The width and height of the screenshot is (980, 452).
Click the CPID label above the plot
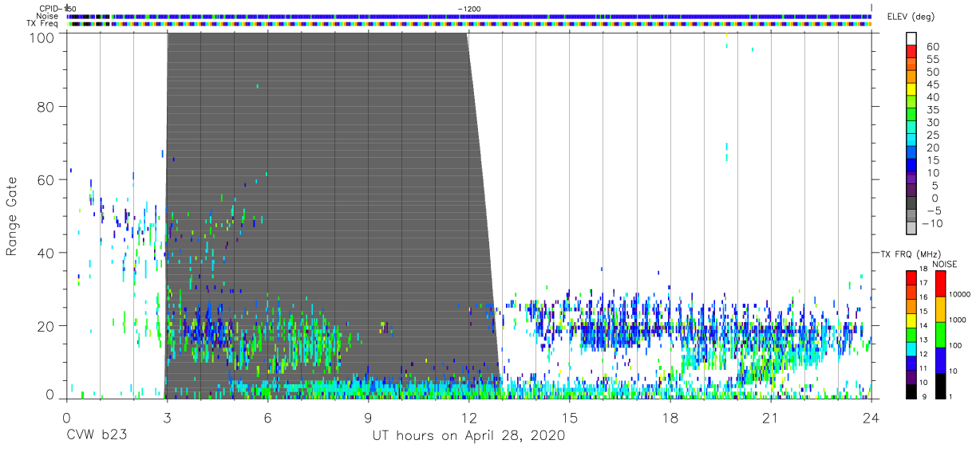50,8
